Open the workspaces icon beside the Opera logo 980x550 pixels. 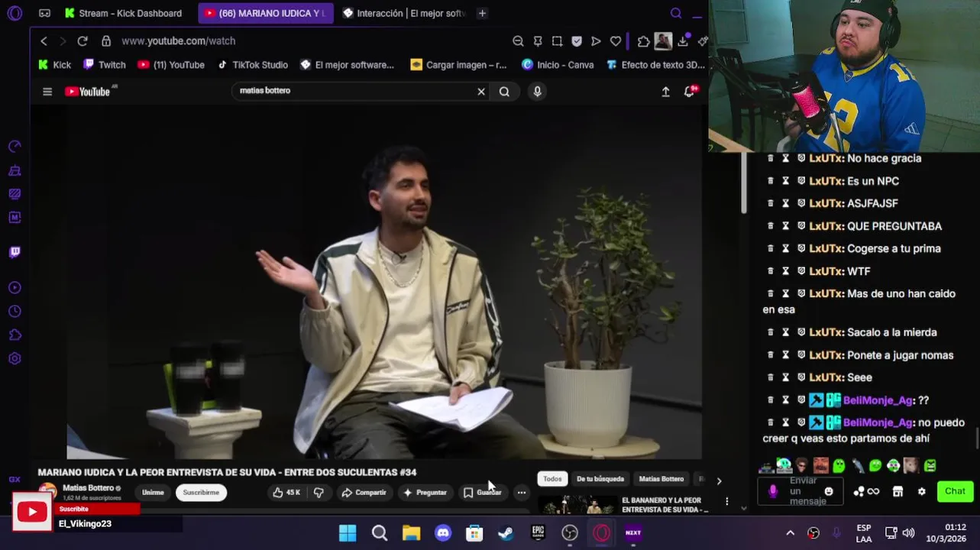(44, 13)
